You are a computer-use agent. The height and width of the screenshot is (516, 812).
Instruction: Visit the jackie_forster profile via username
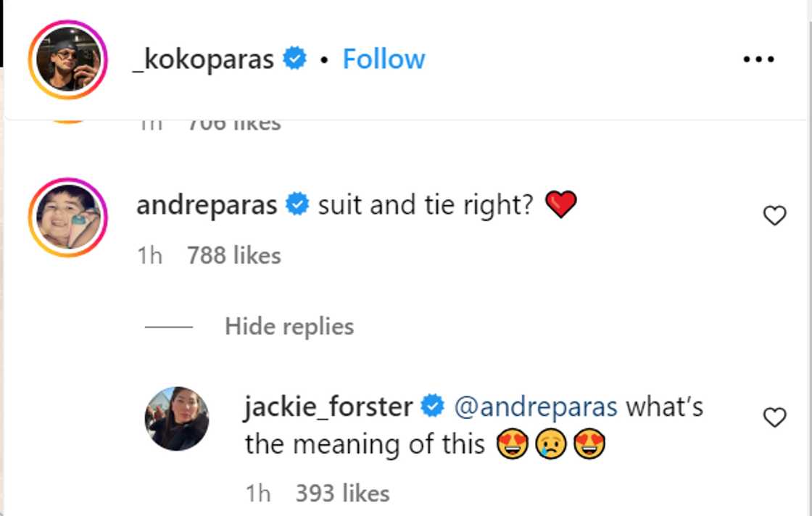click(328, 407)
